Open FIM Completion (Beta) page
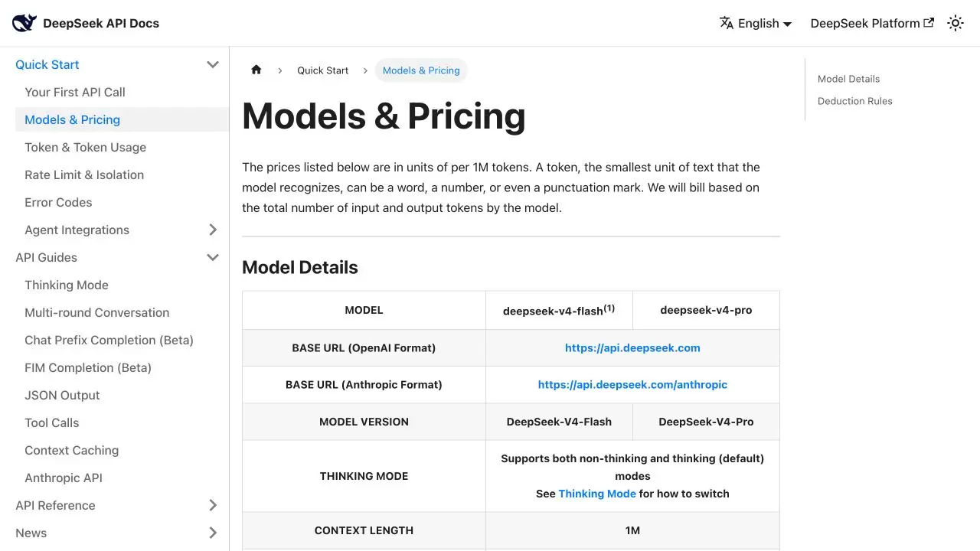Viewport: 980px width, 551px height. pyautogui.click(x=88, y=367)
